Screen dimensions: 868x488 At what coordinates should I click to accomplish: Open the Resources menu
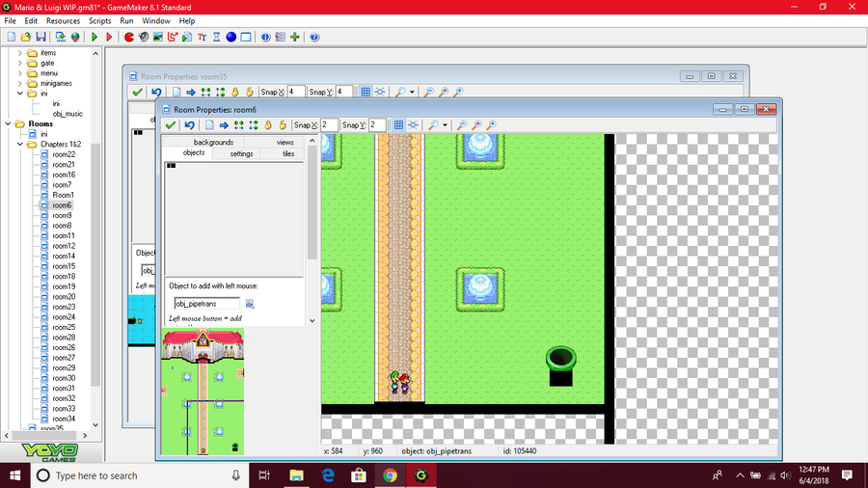coord(63,20)
